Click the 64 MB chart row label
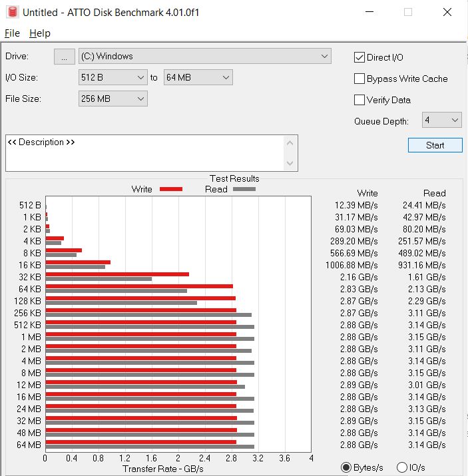The height and width of the screenshot is (476, 468). click(x=29, y=445)
